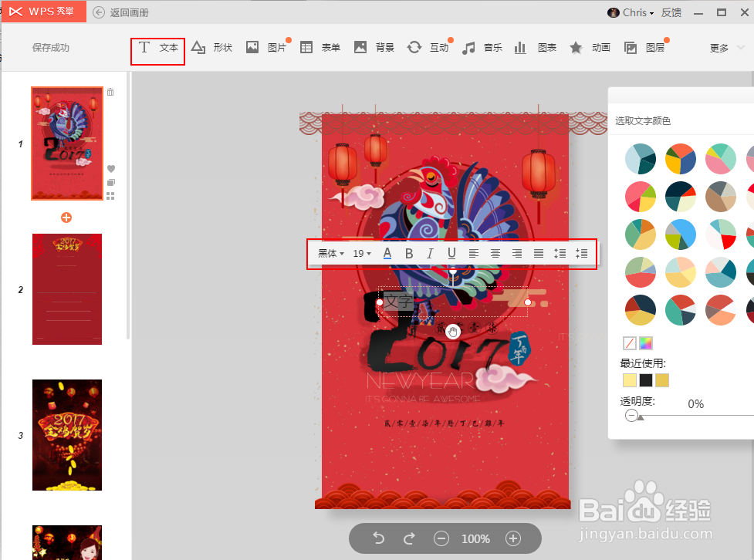
Task: Open the 形状 shapes tool
Action: 211,48
